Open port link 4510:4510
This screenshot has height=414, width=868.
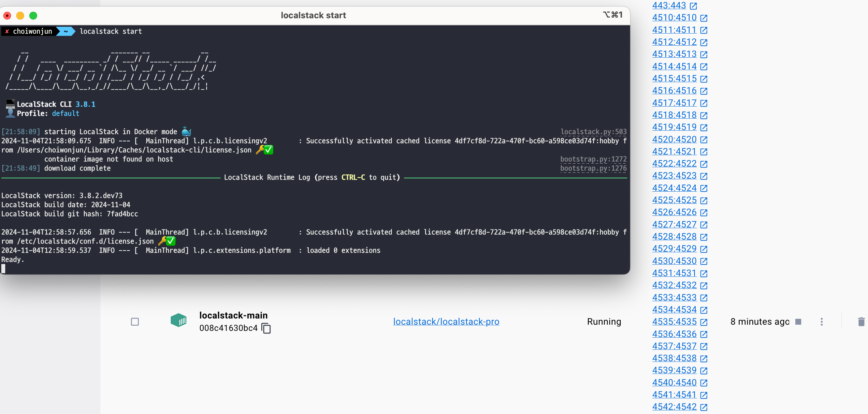click(674, 18)
